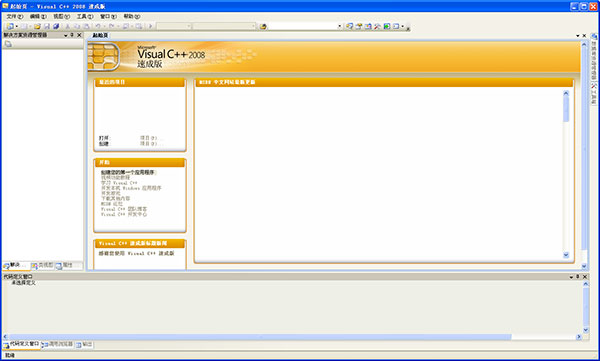
Task: Click inside the Find text input field
Action: coord(302,26)
